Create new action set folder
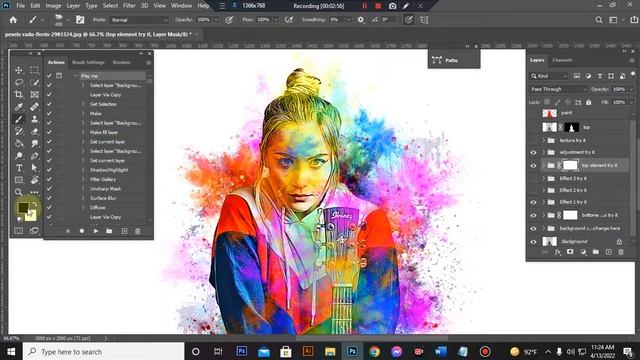 [109, 231]
